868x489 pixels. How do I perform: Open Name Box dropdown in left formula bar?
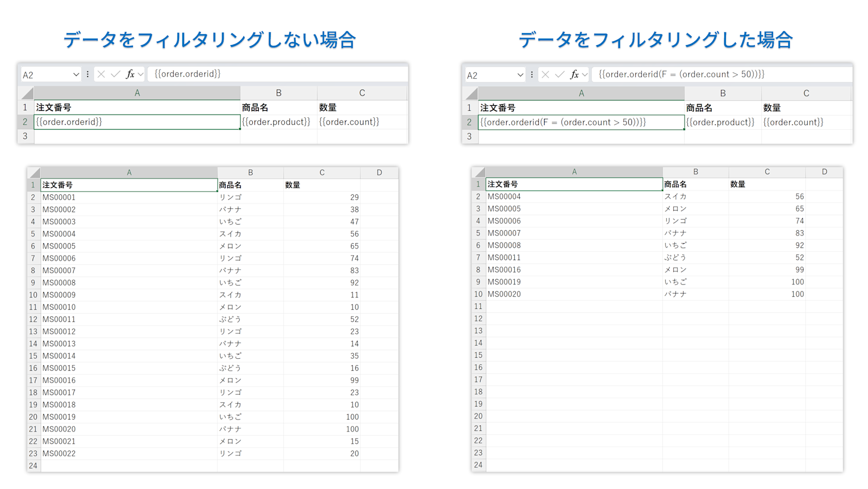pyautogui.click(x=76, y=74)
